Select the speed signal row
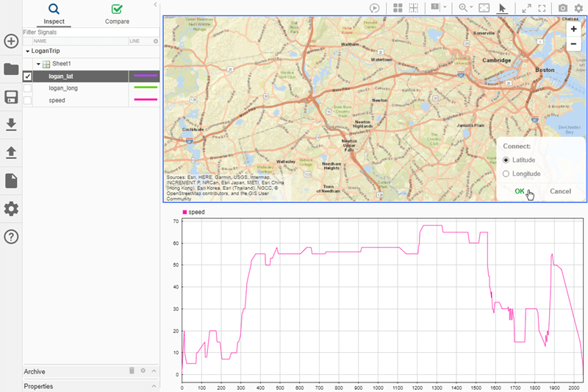This screenshot has height=392, width=588. click(x=91, y=100)
